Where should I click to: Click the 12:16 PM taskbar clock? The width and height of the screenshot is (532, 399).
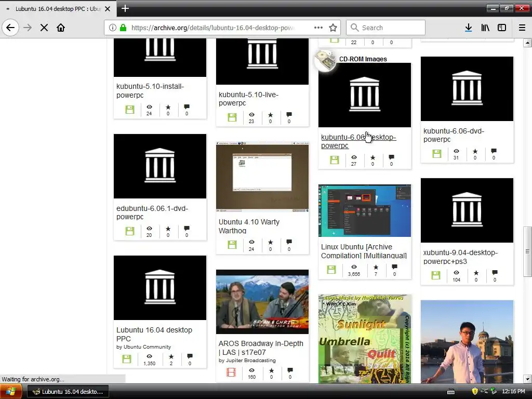click(x=514, y=392)
